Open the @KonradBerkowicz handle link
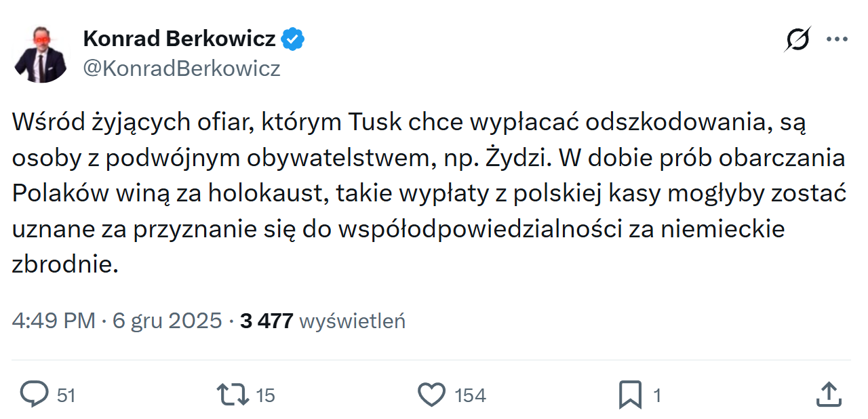Viewport: 868px width, 419px height. (x=182, y=68)
